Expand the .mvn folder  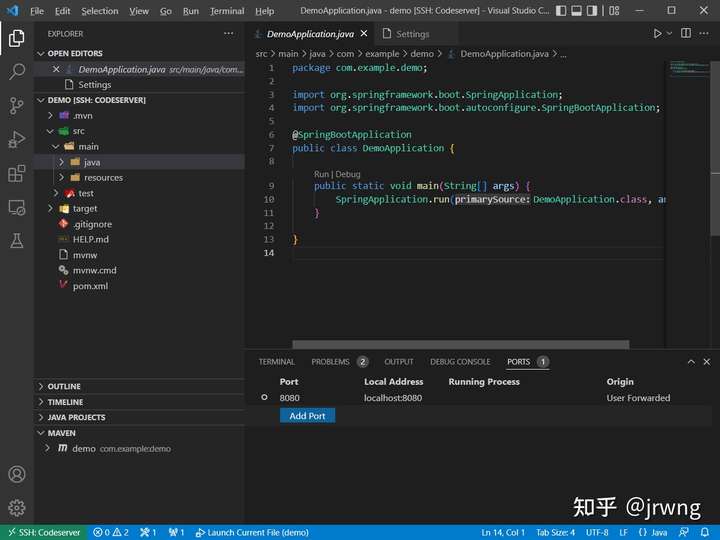click(50, 116)
